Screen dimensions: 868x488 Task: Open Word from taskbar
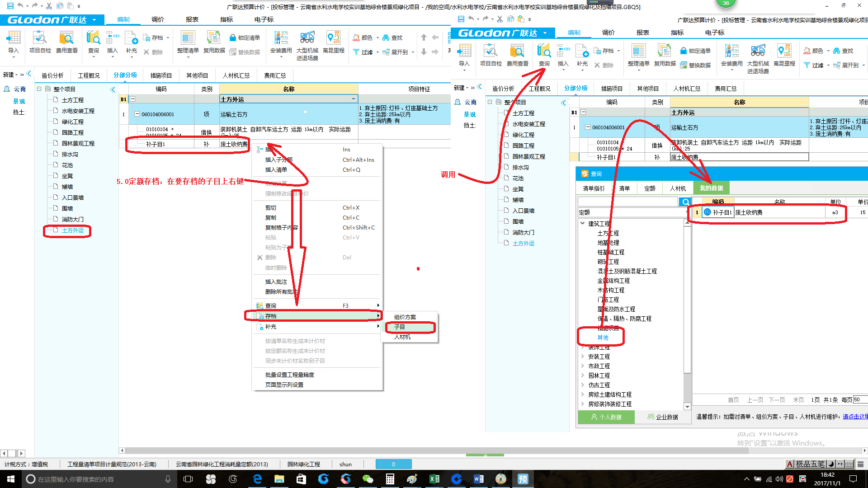(478, 479)
